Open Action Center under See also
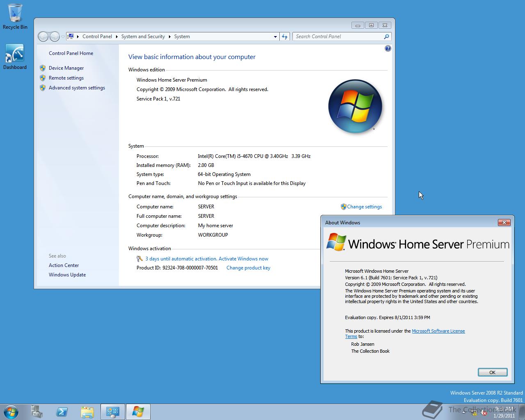 [64, 265]
